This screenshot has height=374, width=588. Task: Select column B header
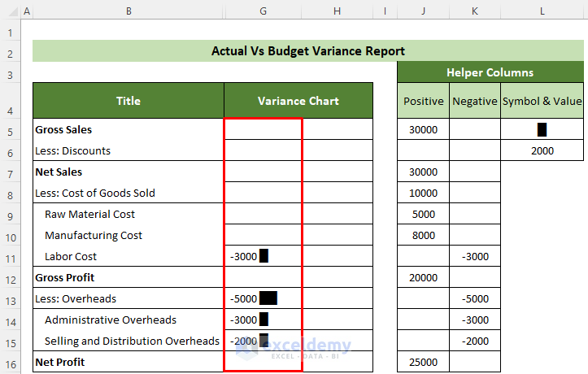[x=128, y=11]
